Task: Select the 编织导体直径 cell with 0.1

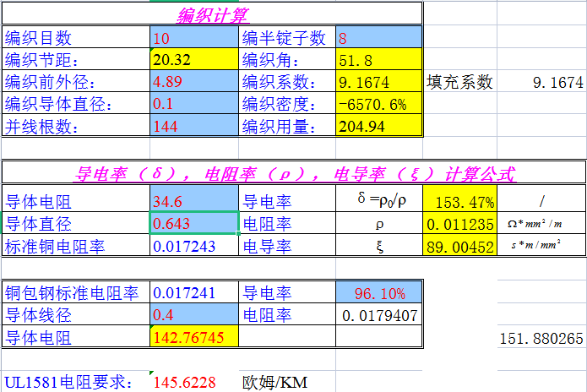Action: (x=193, y=105)
